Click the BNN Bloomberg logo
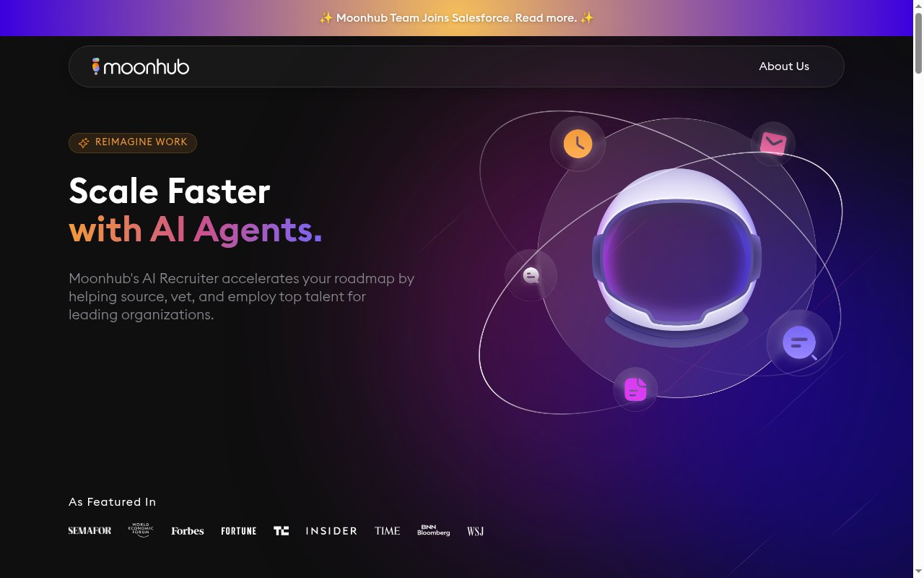924x578 pixels. [434, 530]
